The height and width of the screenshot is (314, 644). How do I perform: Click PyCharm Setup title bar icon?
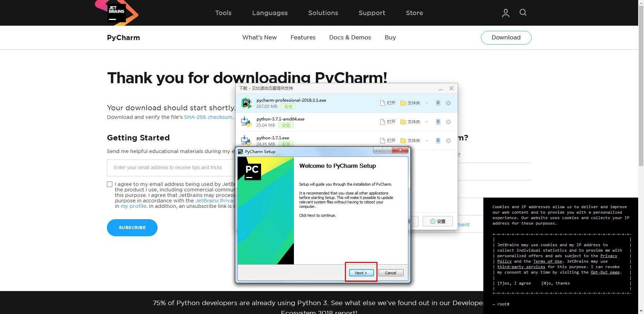click(240, 151)
